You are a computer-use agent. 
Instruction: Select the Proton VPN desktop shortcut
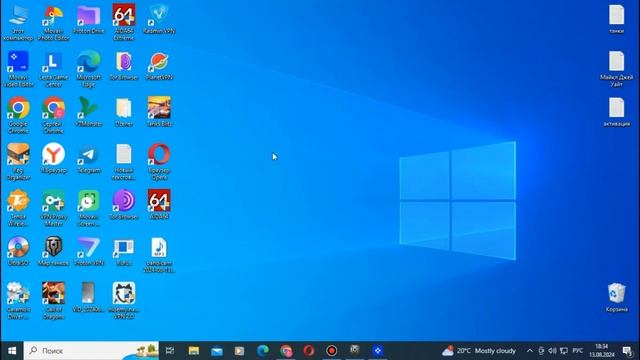[89, 251]
